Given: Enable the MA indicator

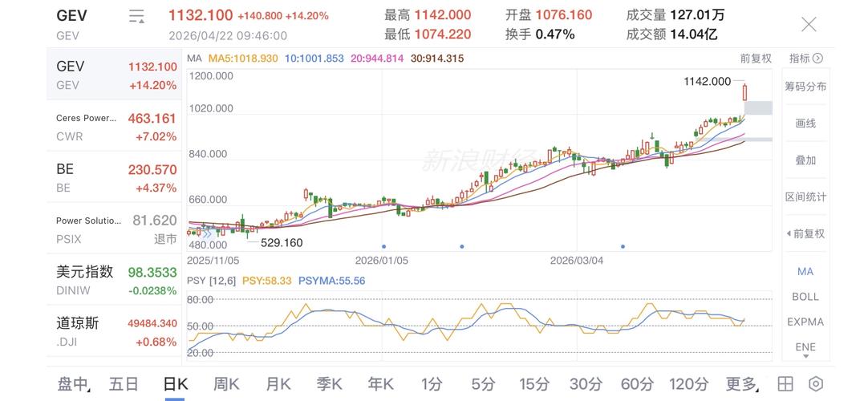Looking at the screenshot, I should 805,271.
